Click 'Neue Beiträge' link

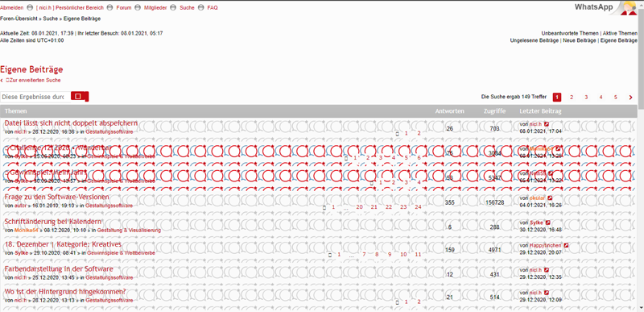click(580, 40)
